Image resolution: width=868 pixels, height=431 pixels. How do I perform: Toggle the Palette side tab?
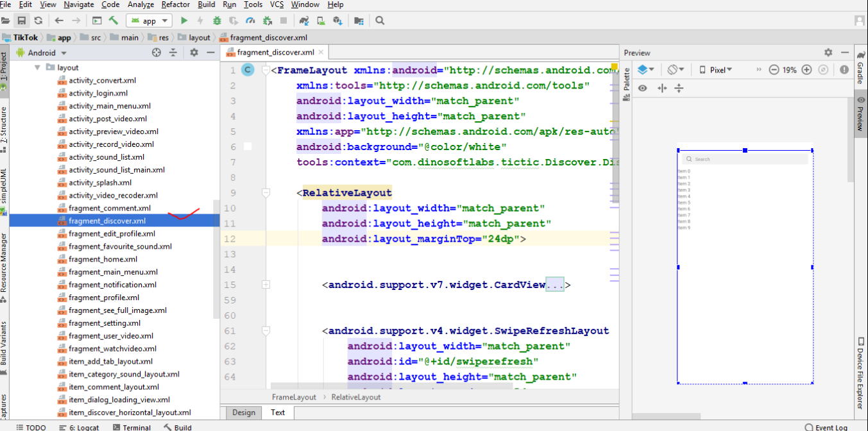click(x=626, y=85)
